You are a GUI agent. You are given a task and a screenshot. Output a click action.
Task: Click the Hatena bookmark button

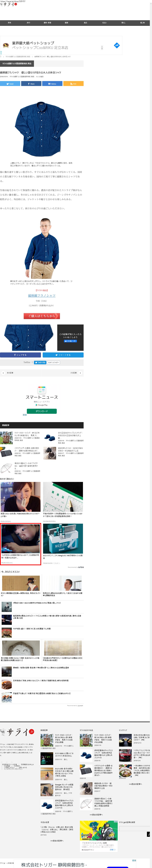point(52,84)
